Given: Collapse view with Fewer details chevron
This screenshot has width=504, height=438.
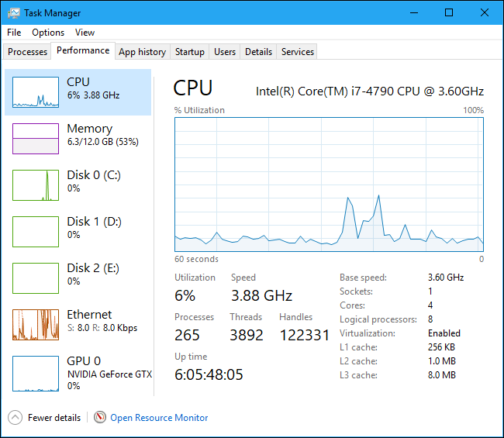Looking at the screenshot, I should click(x=16, y=417).
